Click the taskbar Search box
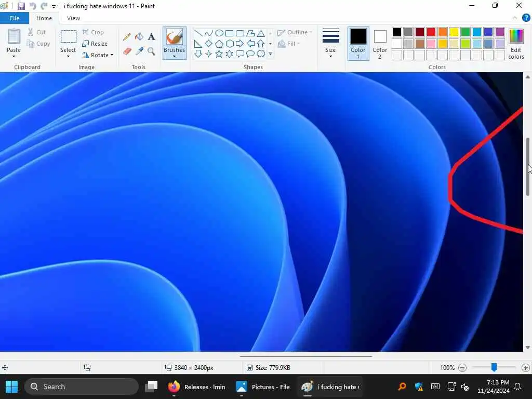This screenshot has width=532, height=399. pyautogui.click(x=82, y=387)
